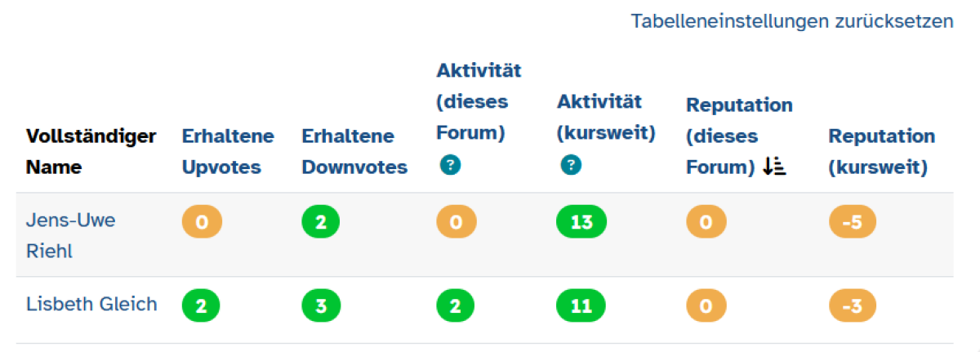This screenshot has height=352, width=980.
Task: Sort by Reputation (kursweit) header
Action: 881,152
